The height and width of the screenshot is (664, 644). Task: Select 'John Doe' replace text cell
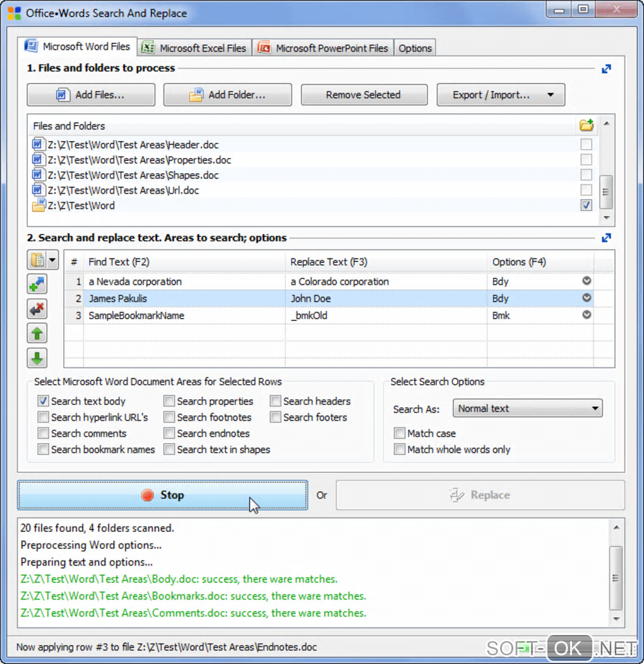click(x=386, y=299)
